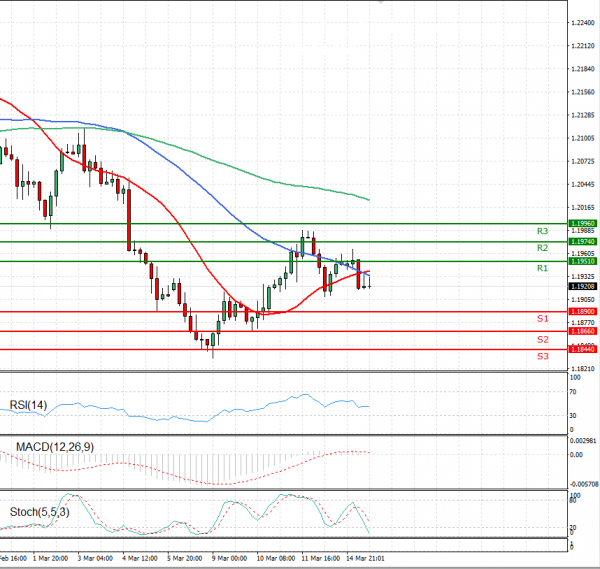Click the 1.20445 price axis label
Viewport: 600px width, 569px height.
pyautogui.click(x=583, y=184)
